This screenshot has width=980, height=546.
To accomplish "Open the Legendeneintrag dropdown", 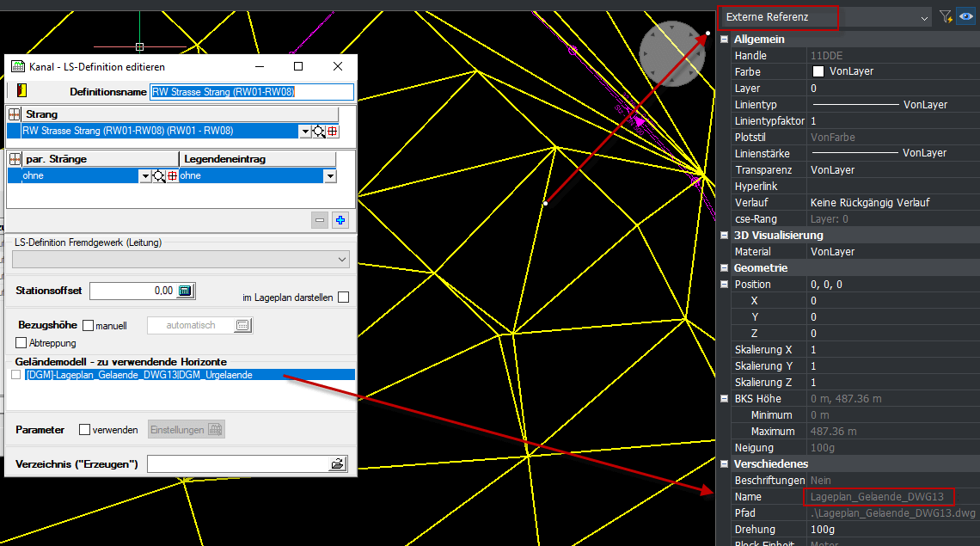I will click(329, 176).
